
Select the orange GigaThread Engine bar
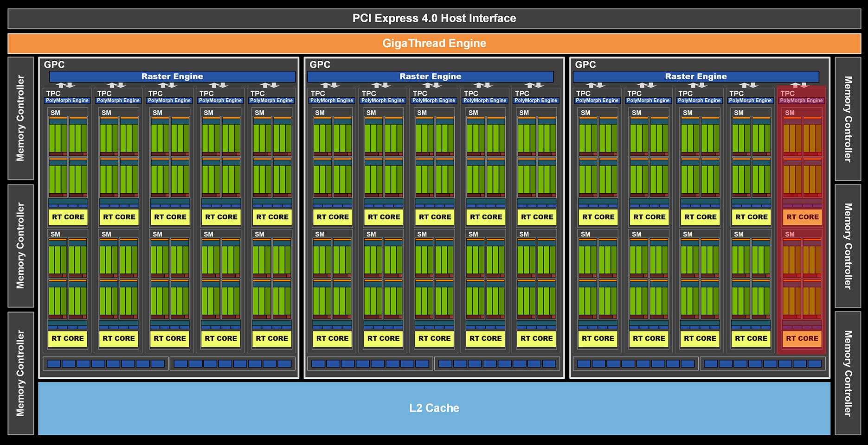(434, 44)
